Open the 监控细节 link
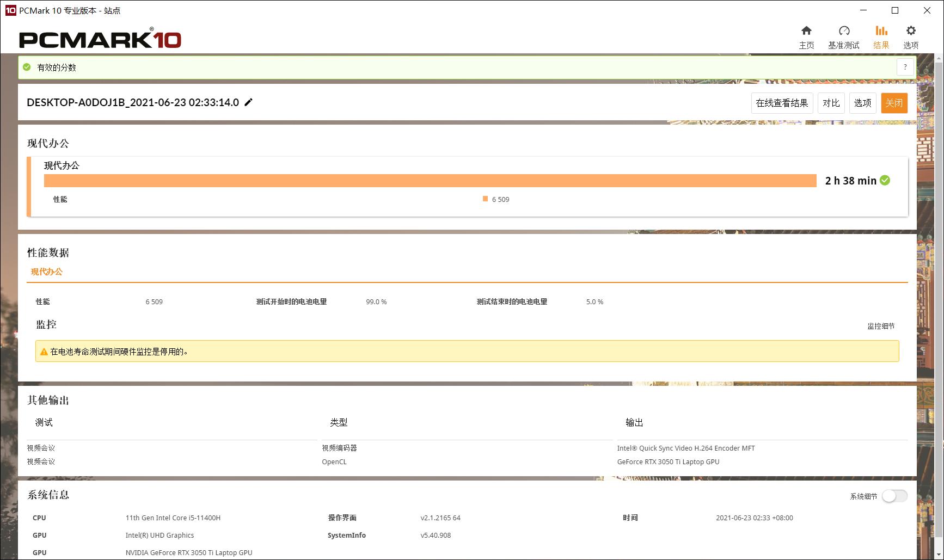Viewport: 944px width, 560px height. (x=881, y=326)
